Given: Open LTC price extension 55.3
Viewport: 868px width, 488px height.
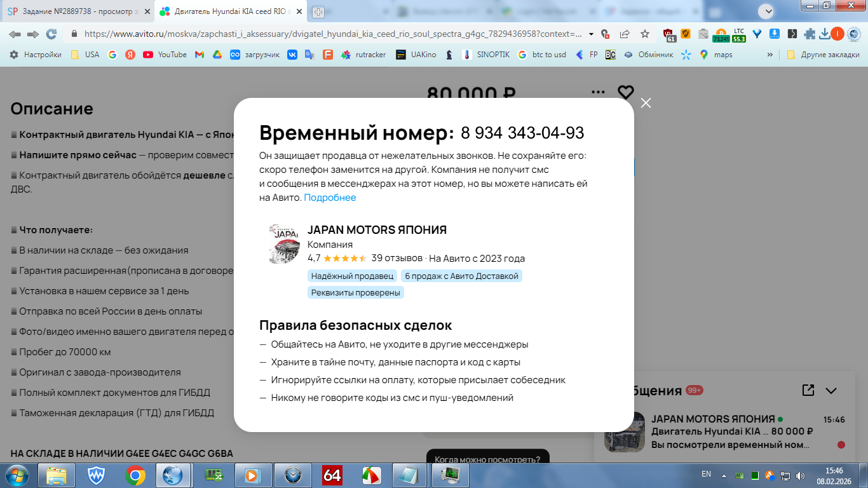Looking at the screenshot, I should click(739, 35).
